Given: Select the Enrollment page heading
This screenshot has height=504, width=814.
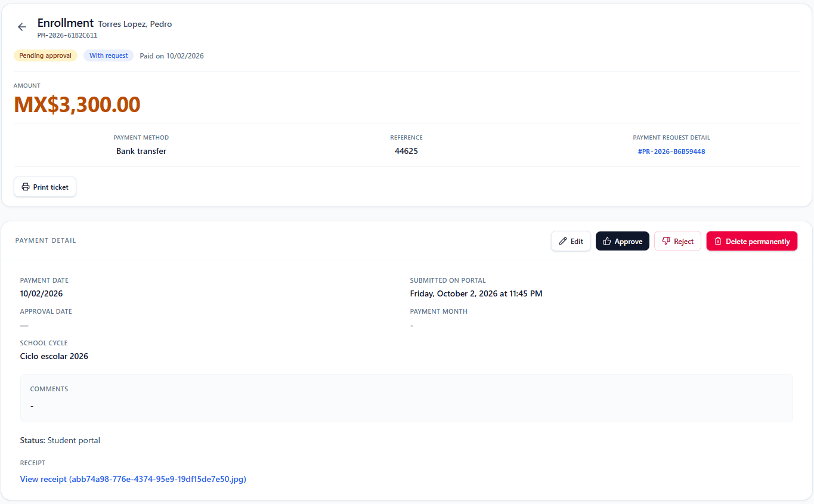Looking at the screenshot, I should 66,23.
